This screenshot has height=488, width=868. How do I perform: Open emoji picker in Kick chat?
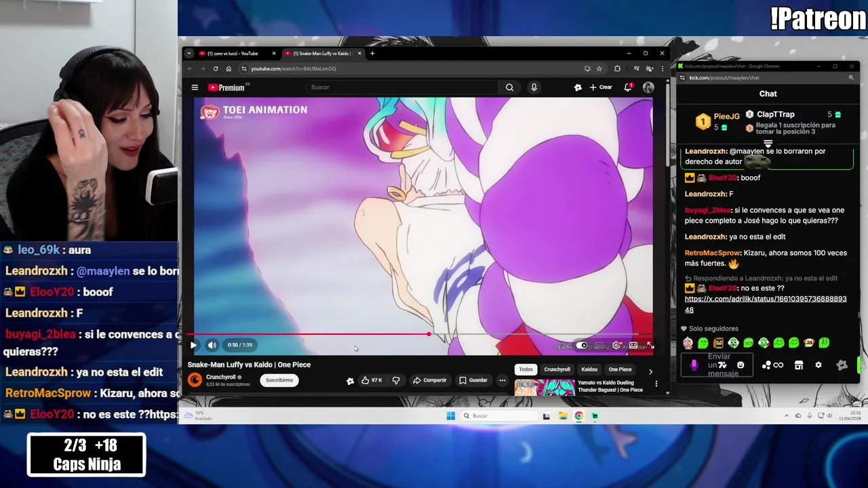tap(741, 365)
